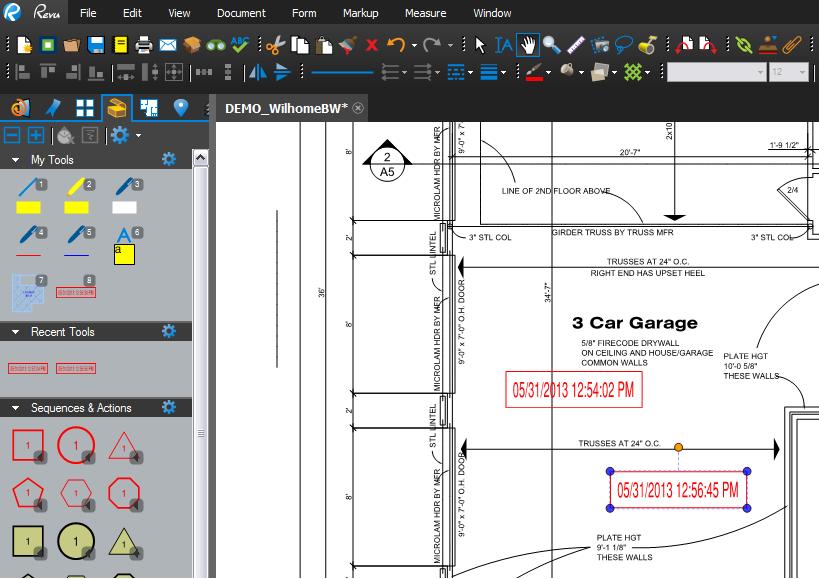
Task: Open the font size dropdown
Action: coord(802,72)
